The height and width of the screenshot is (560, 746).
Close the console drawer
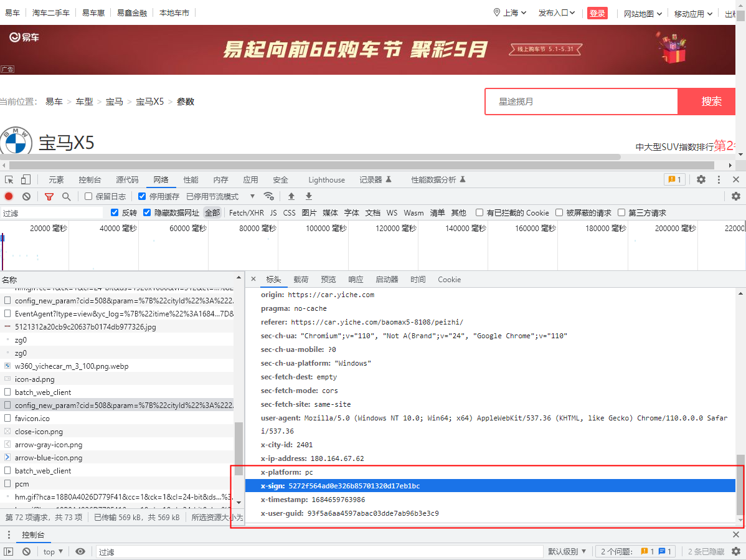click(736, 535)
